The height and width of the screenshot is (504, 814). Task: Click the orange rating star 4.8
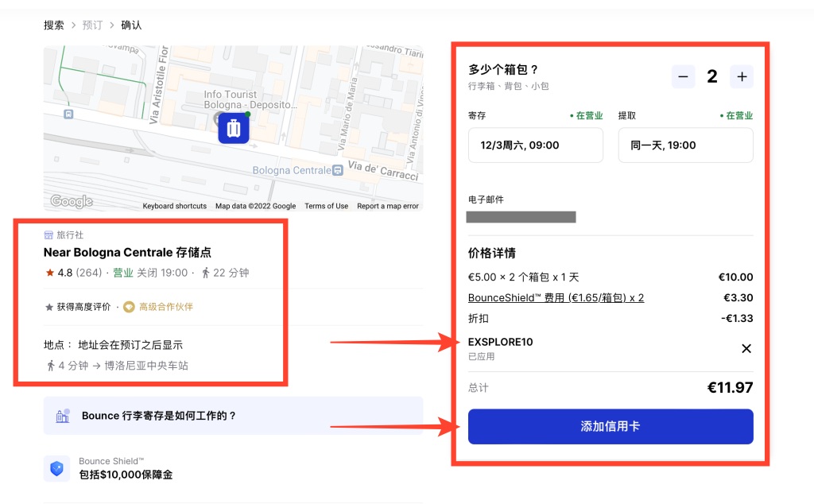tap(50, 273)
